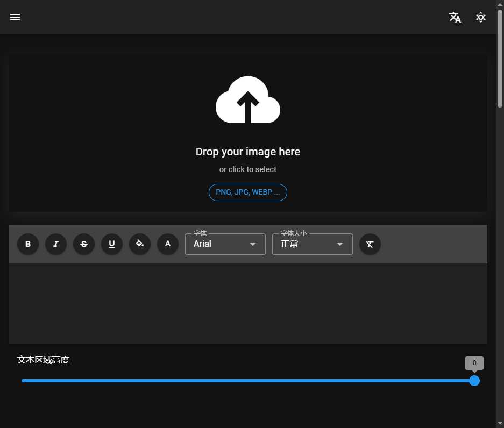
Task: Click the PNG, JPG, WEBP format chip
Action: click(x=248, y=192)
